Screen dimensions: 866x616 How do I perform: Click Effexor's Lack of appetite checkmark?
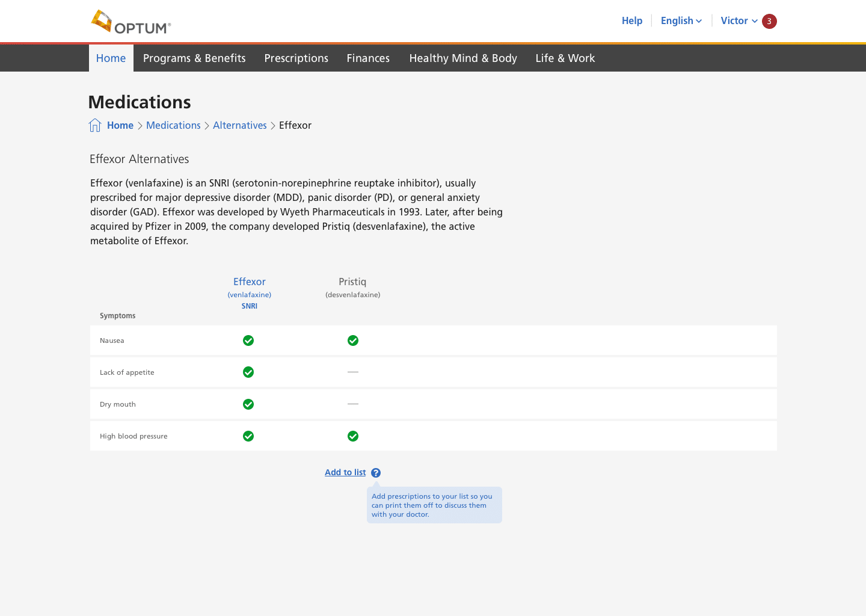pos(248,372)
